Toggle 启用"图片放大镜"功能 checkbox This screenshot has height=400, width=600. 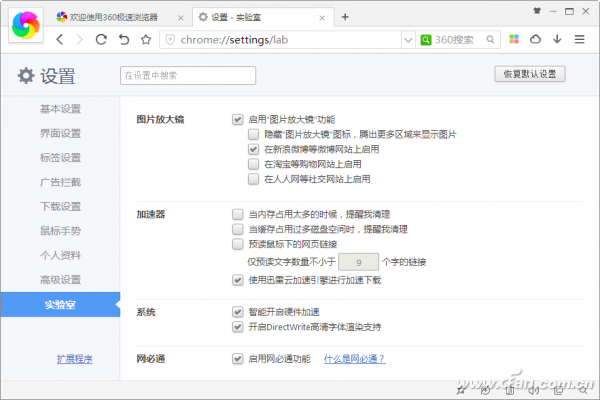coord(237,119)
